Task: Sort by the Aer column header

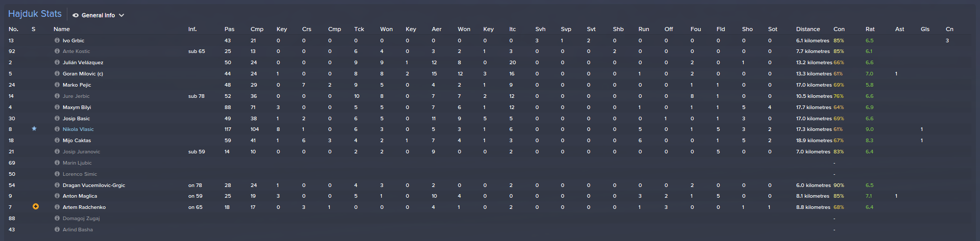Action: [x=436, y=29]
